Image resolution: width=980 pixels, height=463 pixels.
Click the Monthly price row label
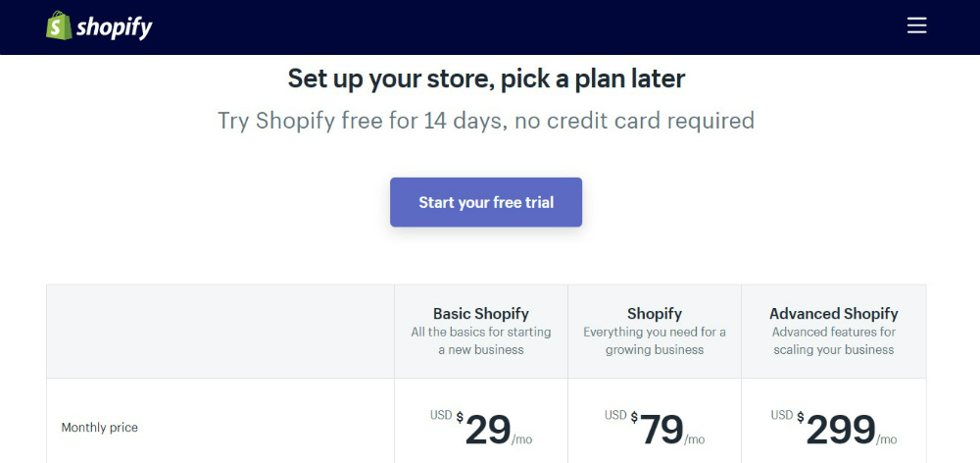click(100, 428)
